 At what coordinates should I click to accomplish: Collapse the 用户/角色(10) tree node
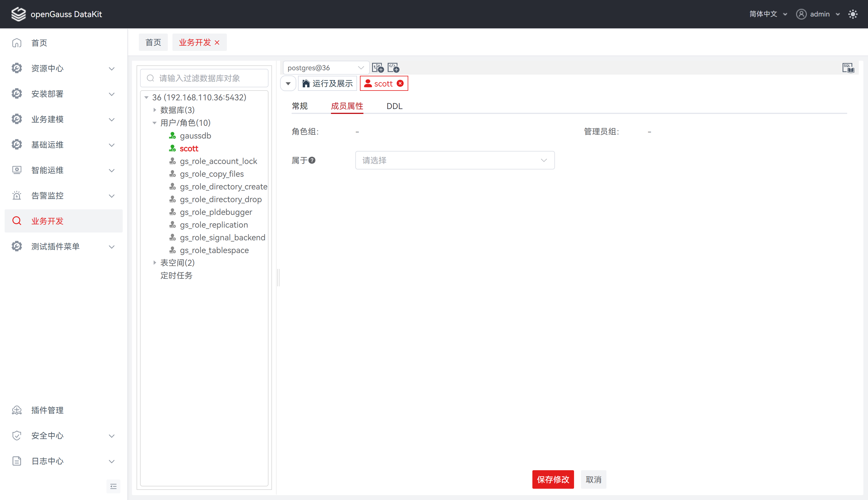pyautogui.click(x=155, y=123)
